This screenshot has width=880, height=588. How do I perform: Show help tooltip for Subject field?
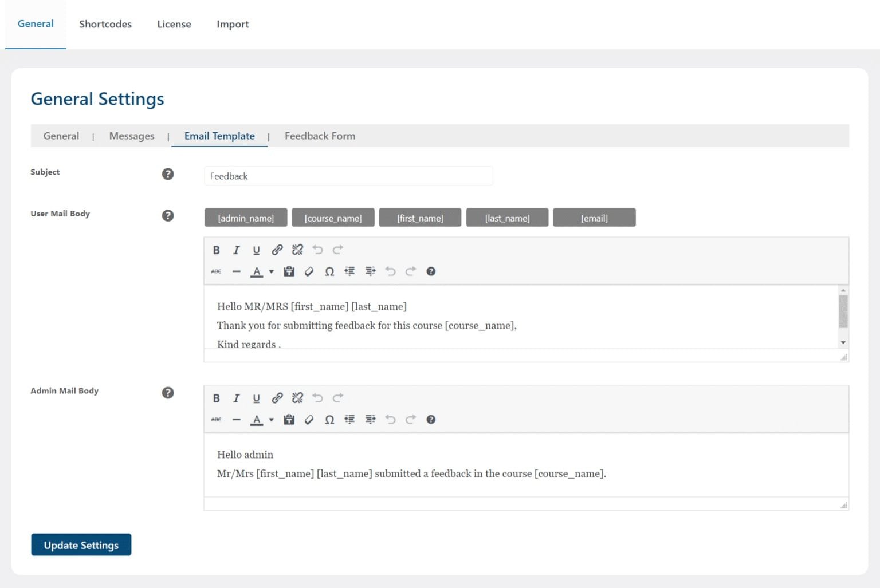click(x=168, y=174)
